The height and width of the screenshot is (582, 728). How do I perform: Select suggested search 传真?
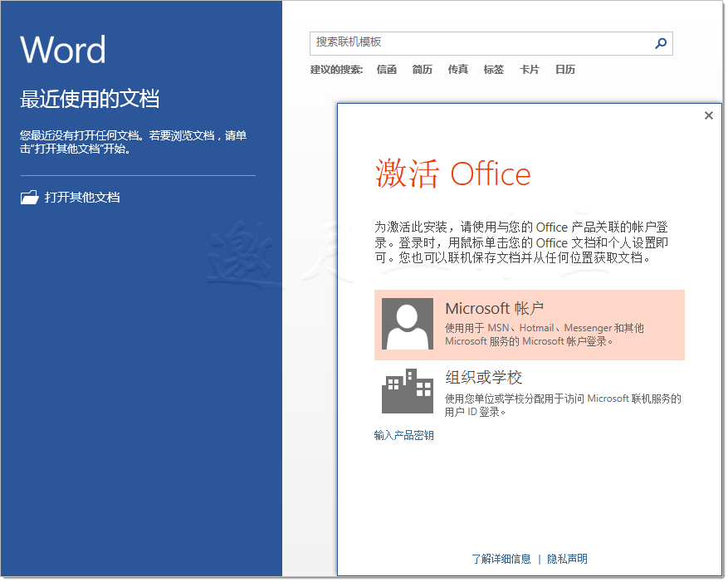(x=457, y=70)
